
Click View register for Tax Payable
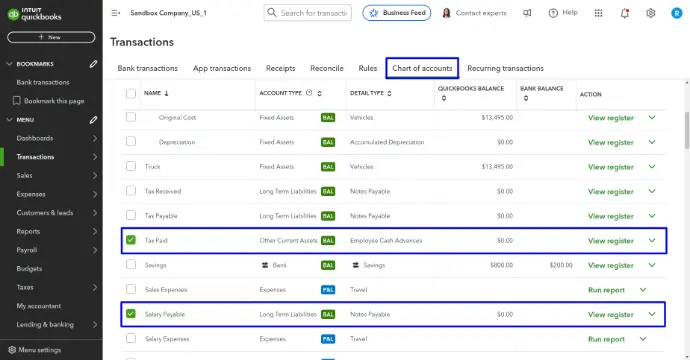click(611, 216)
